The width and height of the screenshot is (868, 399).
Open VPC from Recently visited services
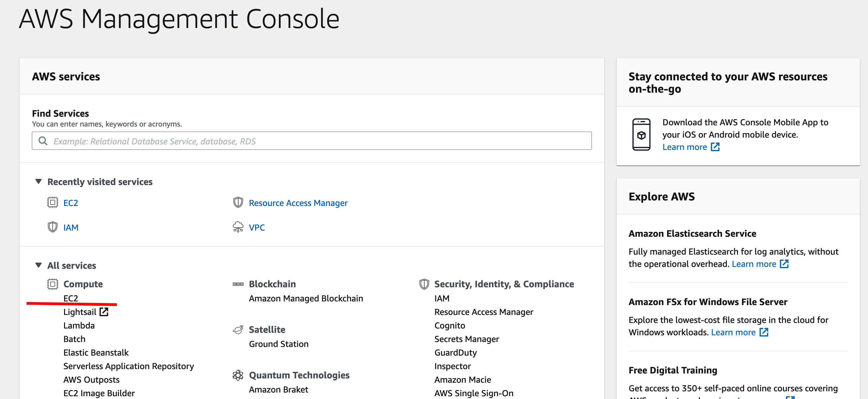click(257, 227)
